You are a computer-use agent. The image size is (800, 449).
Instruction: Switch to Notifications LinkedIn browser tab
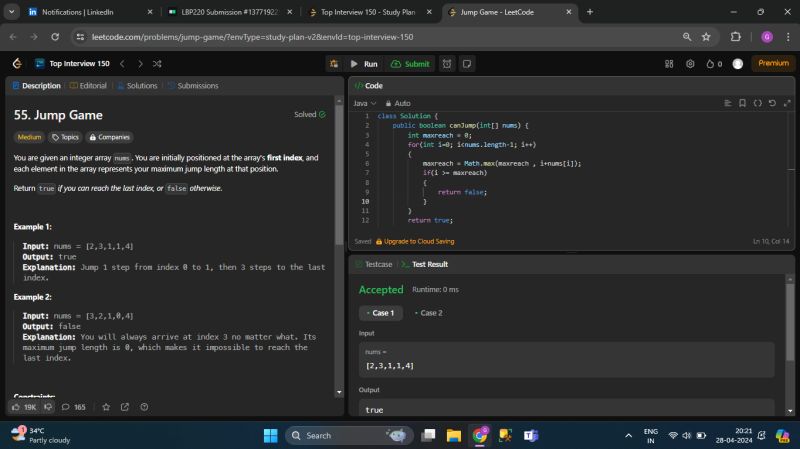tap(91, 12)
